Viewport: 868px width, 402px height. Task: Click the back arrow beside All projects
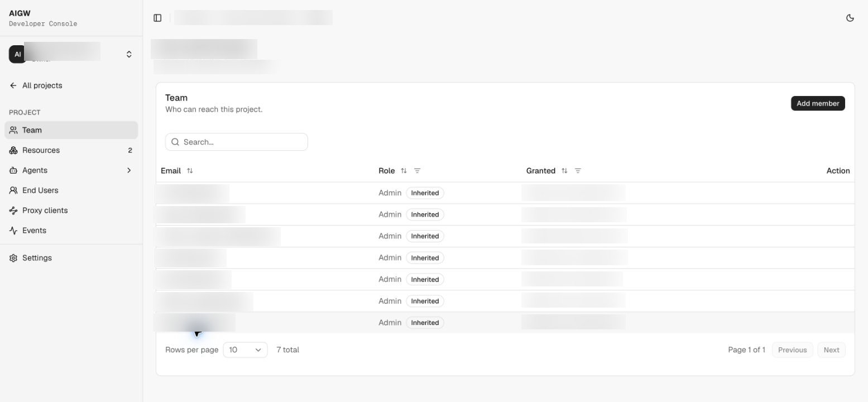point(13,85)
